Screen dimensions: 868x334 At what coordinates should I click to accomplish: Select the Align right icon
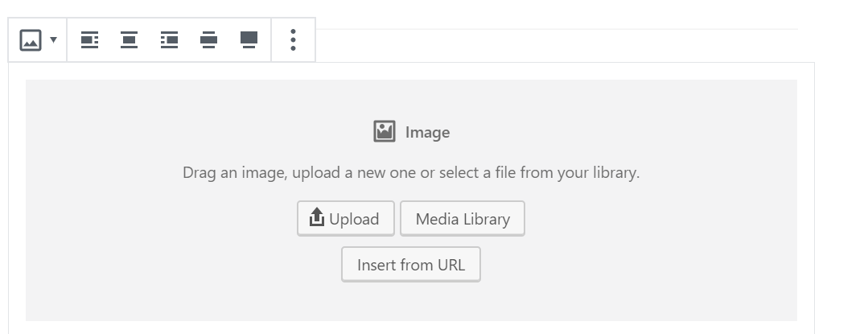(x=169, y=40)
